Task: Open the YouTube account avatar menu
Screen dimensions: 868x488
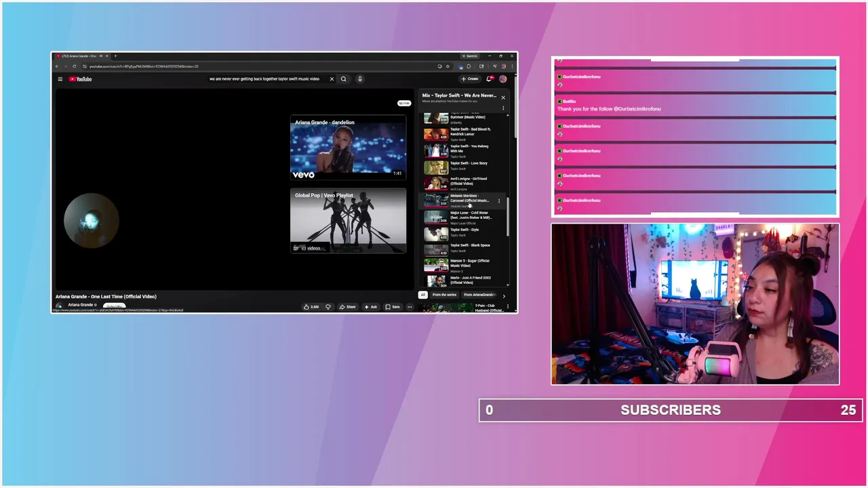Action: coord(502,79)
